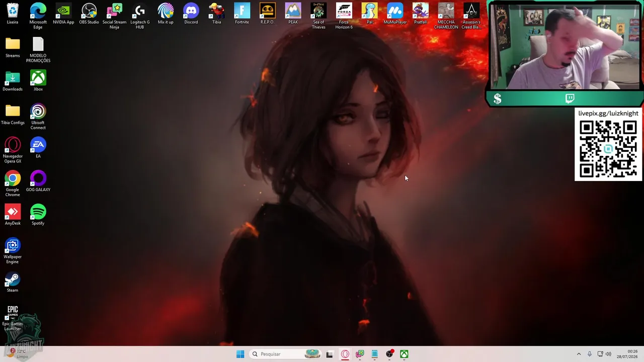The image size is (644, 362).
Task: Select the Ubisoft Connect icon
Action: click(38, 116)
